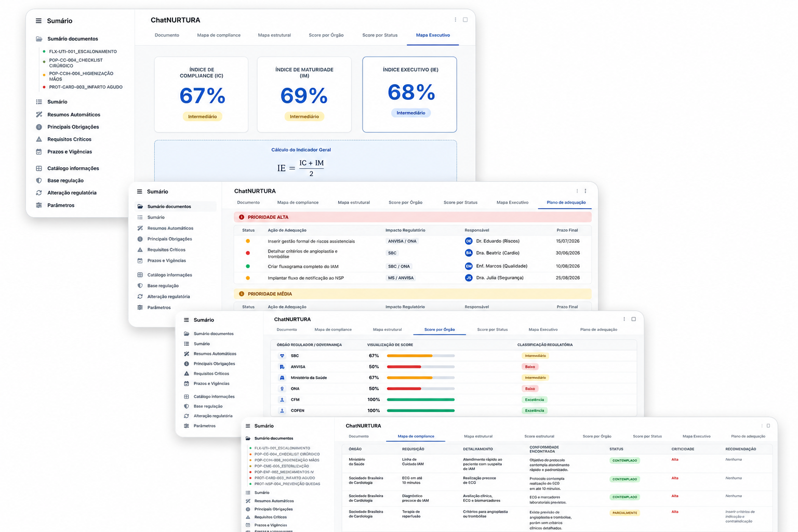This screenshot has height=532, width=798.
Task: Click PRIORIDADE ALTA alert icon
Action: 242,217
